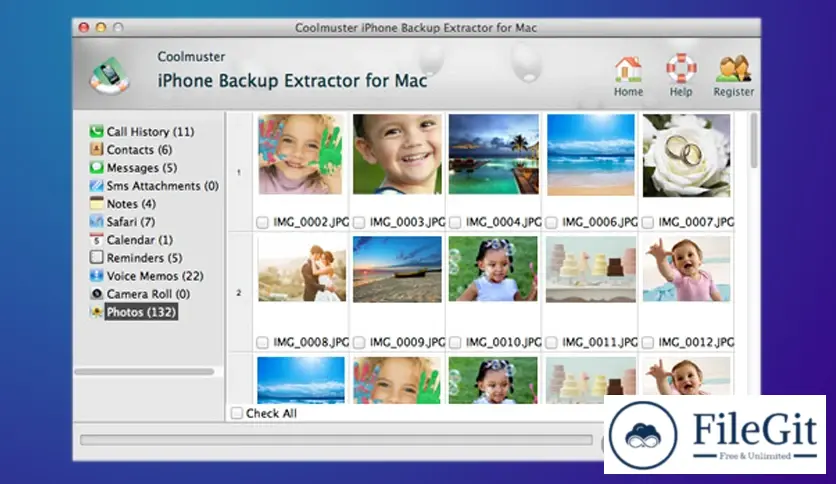Tick the IMG_0011.JPG checkbox
Viewport: 836px width, 484px height.
[x=552, y=342]
